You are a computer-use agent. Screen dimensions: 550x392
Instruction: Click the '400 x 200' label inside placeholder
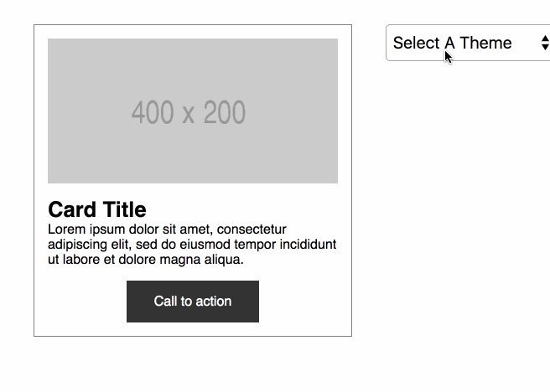(189, 112)
